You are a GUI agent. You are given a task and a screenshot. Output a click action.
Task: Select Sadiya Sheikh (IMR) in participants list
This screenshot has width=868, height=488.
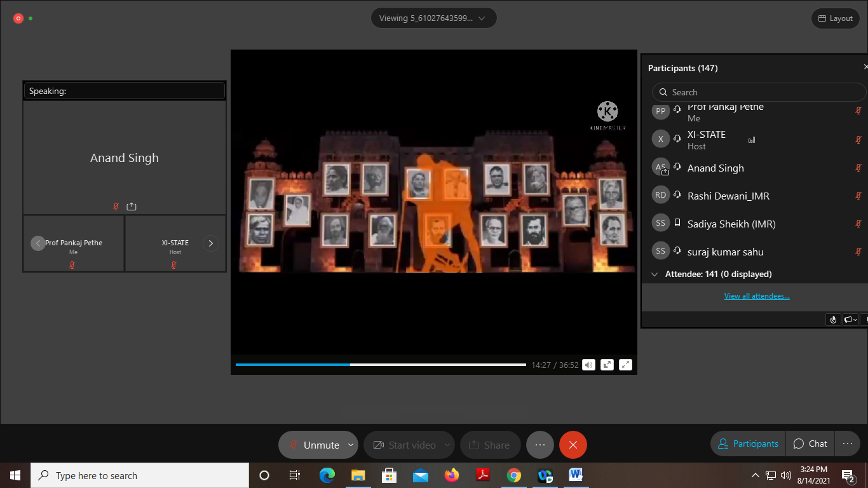pyautogui.click(x=754, y=224)
